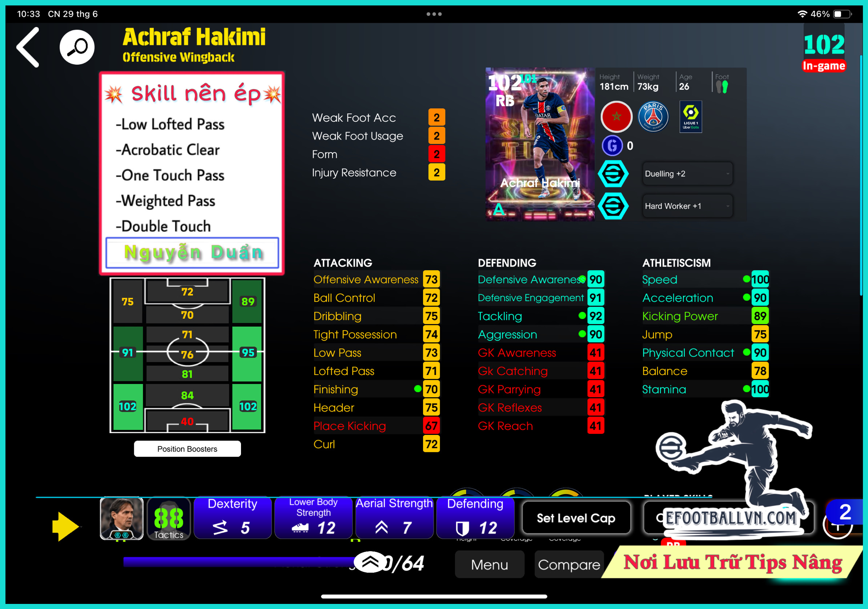Tap the 95 right midfield pitch zone

click(248, 353)
